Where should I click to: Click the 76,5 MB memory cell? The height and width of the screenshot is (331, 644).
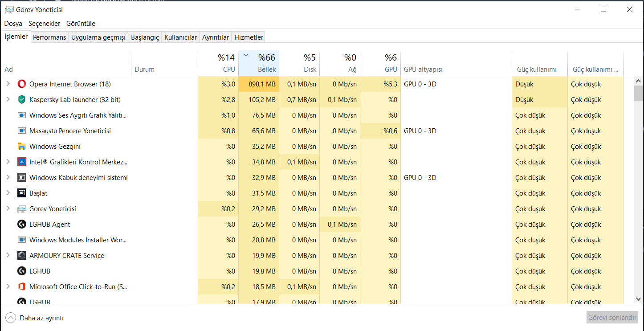[x=259, y=115]
